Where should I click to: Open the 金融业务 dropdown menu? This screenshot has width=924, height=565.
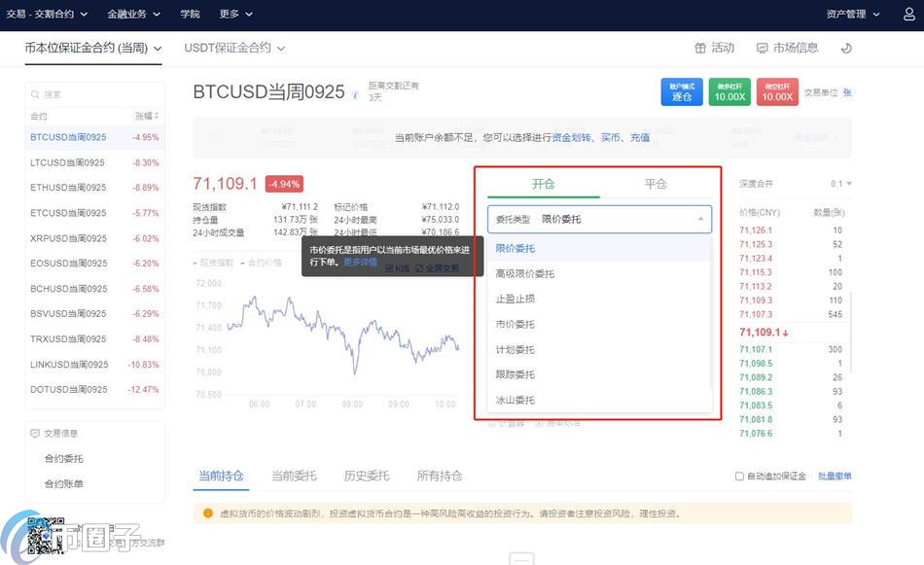point(134,15)
